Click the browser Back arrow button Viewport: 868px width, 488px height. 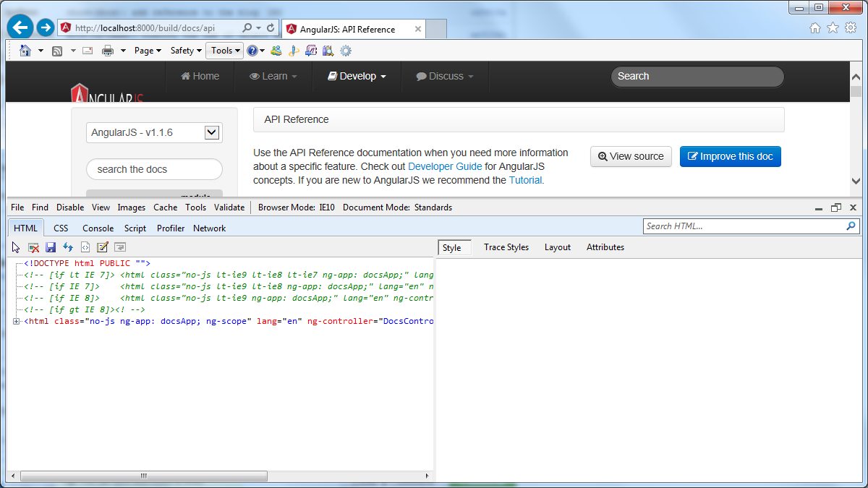(x=20, y=27)
